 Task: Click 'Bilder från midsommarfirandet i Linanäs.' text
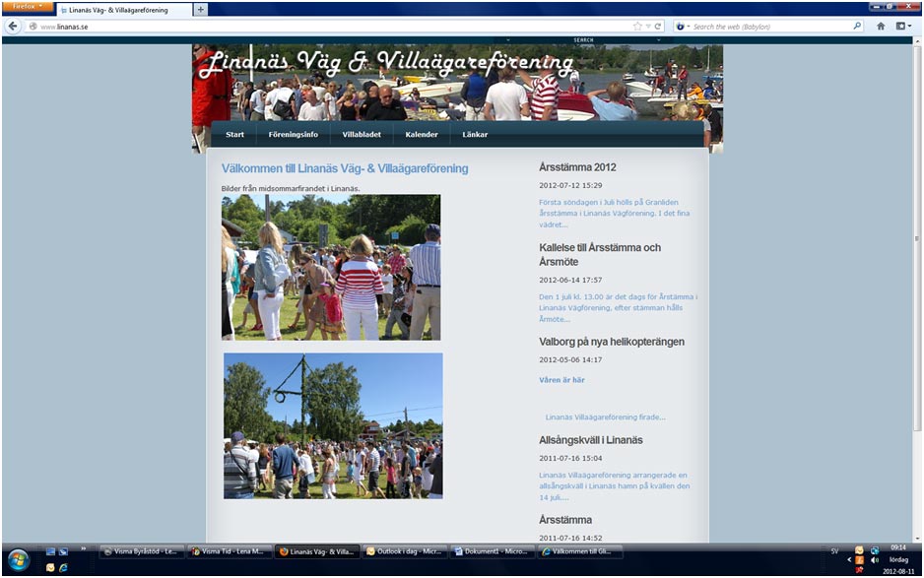(x=291, y=188)
